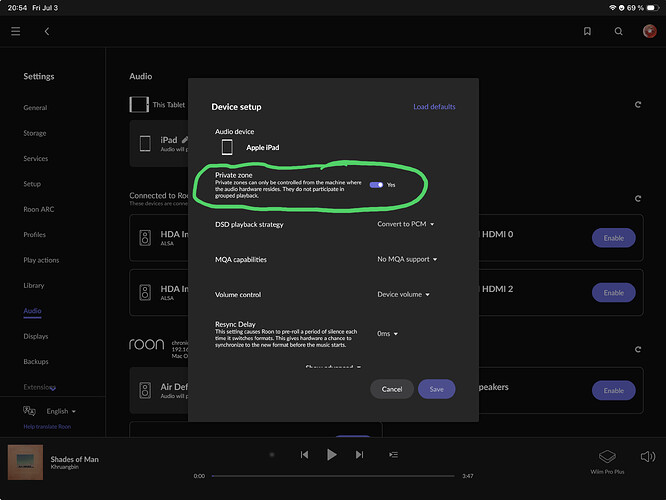Viewport: 666px width, 500px height.
Task: Cancel the Device setup dialog
Action: click(x=392, y=389)
